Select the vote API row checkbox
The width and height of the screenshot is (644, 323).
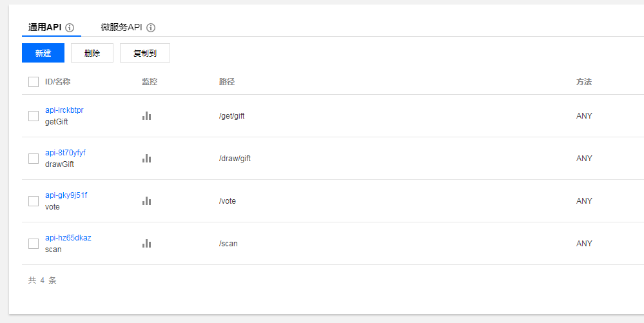point(34,201)
